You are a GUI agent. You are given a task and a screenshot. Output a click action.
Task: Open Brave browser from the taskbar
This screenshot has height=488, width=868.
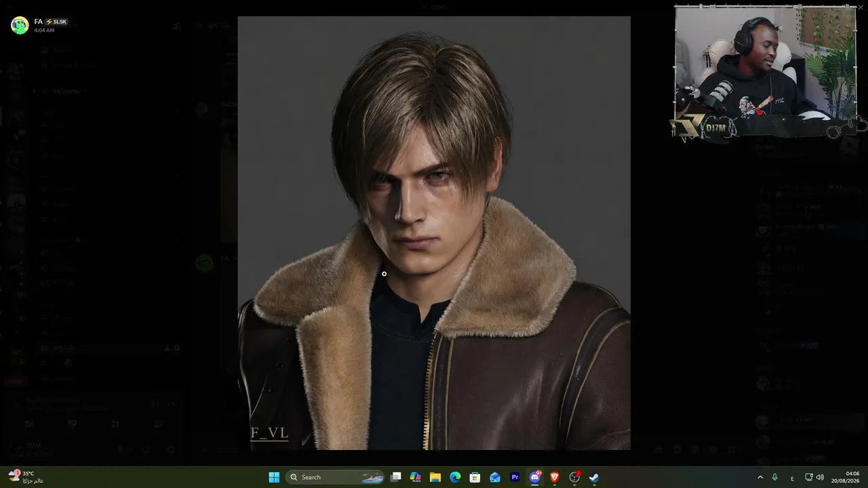(555, 477)
